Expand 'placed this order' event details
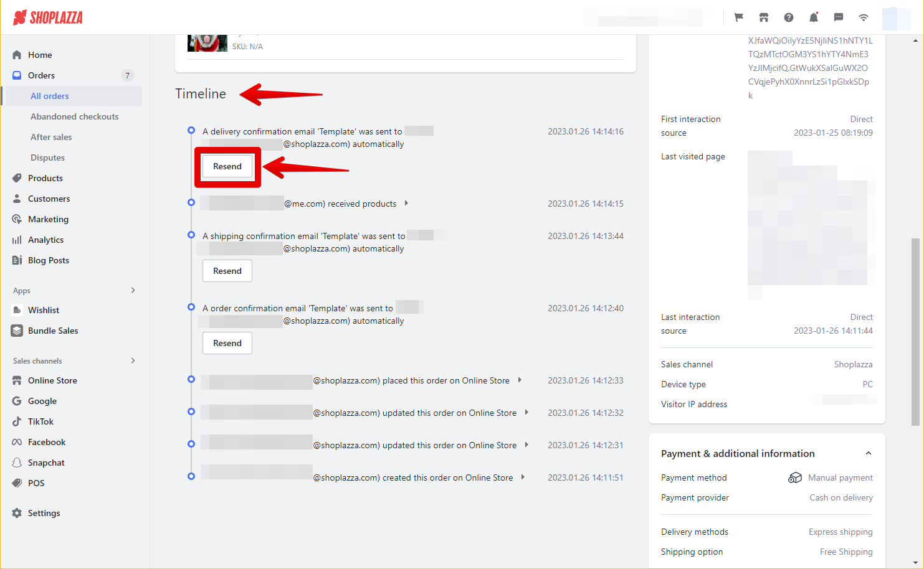This screenshot has height=569, width=924. [520, 380]
